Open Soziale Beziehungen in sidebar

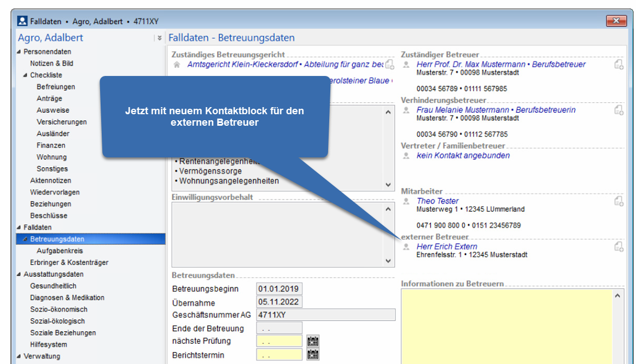point(63,333)
